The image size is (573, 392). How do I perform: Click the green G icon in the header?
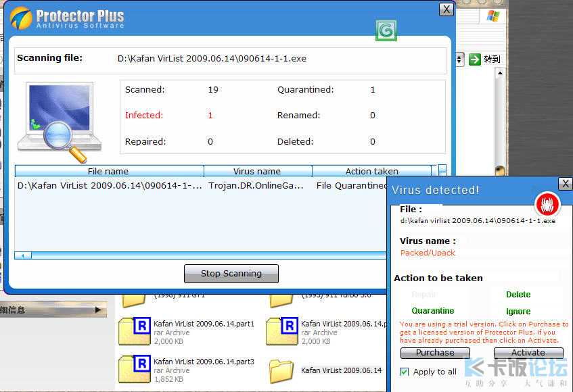pyautogui.click(x=386, y=30)
